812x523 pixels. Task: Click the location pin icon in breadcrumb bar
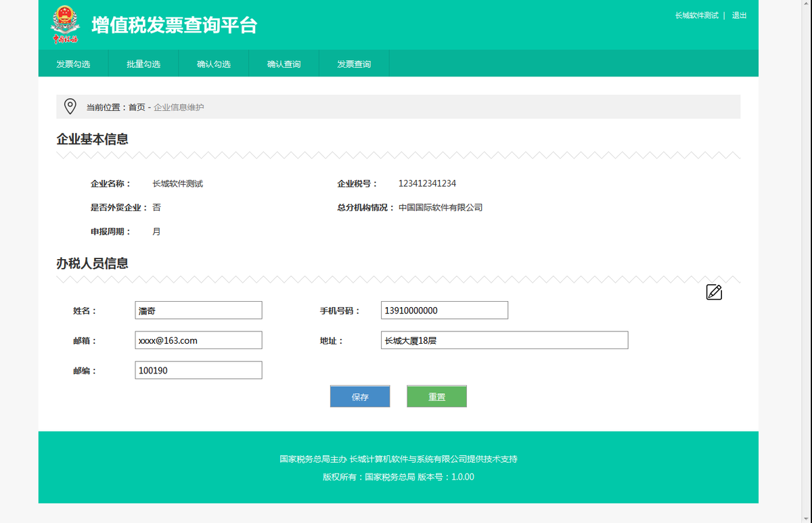(x=69, y=106)
